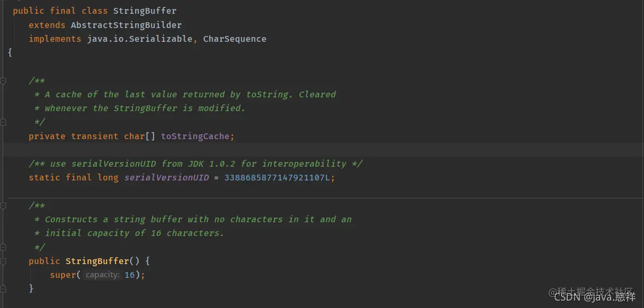Click the 'use serialVersionUID from JDK 1.0.2' comment
The width and height of the screenshot is (644, 308).
(x=196, y=164)
